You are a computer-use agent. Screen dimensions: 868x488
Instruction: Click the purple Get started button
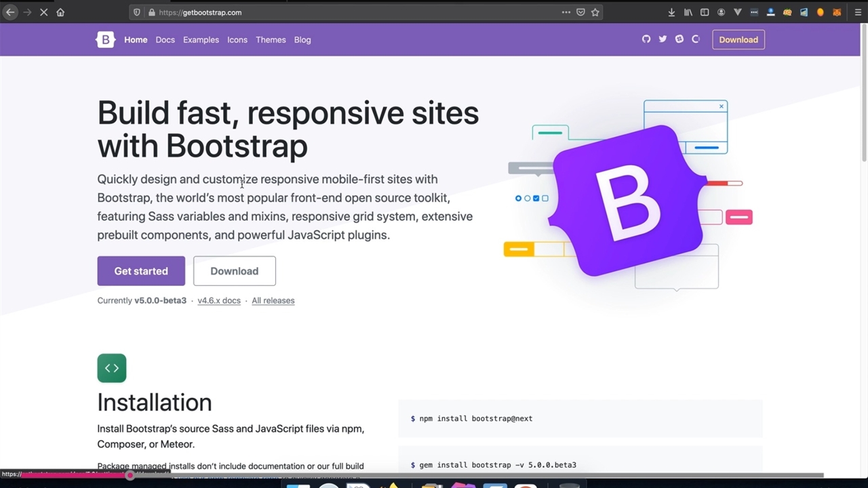141,271
